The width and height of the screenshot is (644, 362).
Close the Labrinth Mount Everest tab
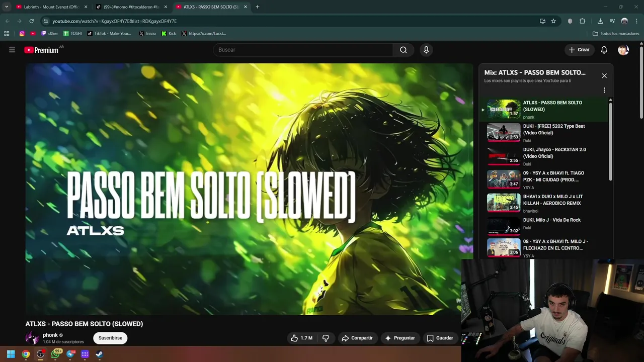point(86,7)
